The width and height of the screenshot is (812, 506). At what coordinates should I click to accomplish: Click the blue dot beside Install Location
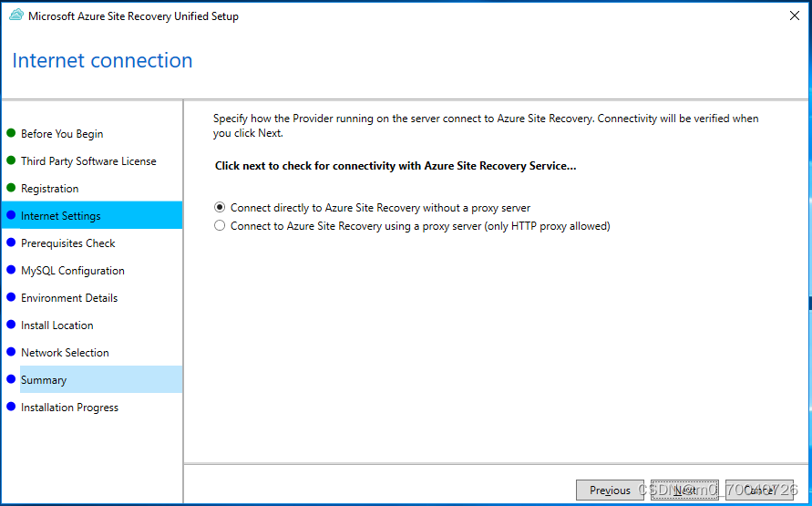11,325
